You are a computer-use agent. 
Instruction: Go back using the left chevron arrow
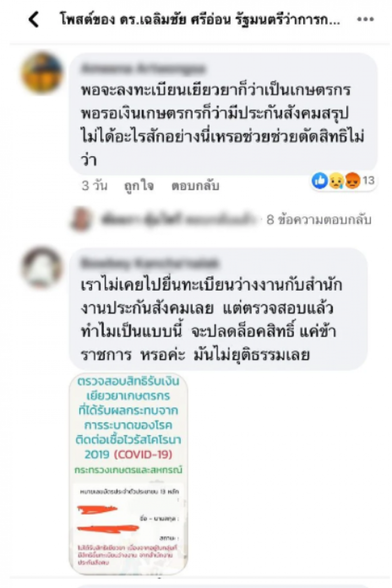pos(33,20)
